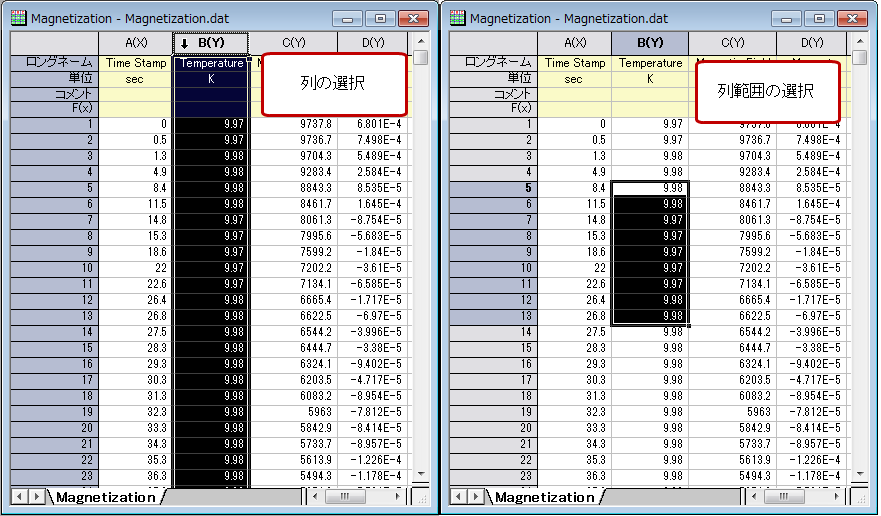Click select-all corner cell in right window
The image size is (881, 516).
pos(493,43)
